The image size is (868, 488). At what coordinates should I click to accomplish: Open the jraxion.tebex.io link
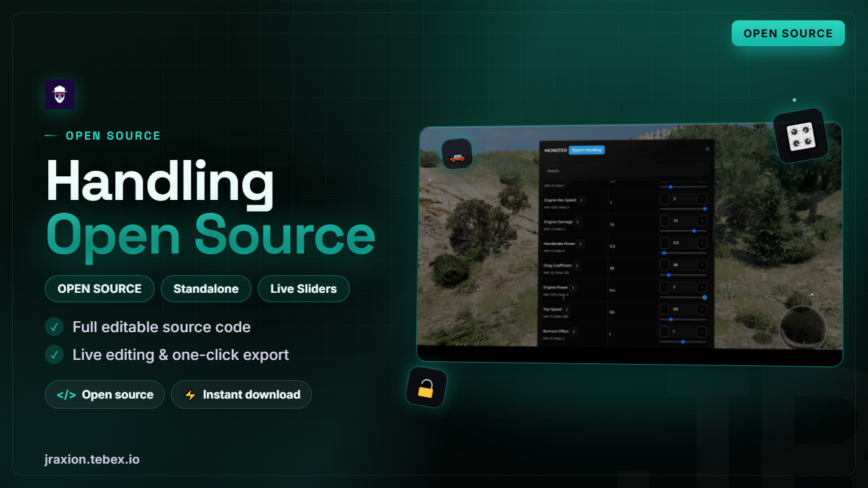92,460
